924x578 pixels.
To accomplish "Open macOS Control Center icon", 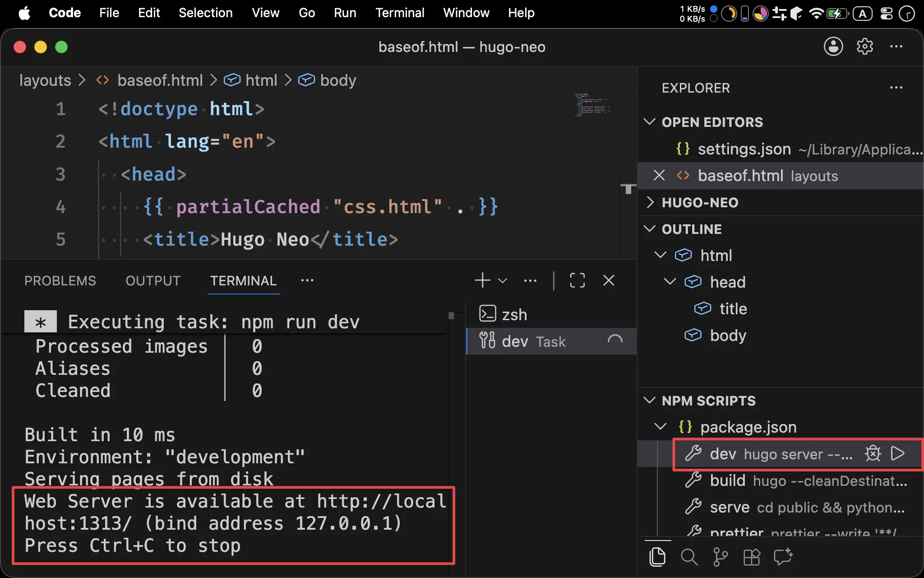I will coord(887,13).
